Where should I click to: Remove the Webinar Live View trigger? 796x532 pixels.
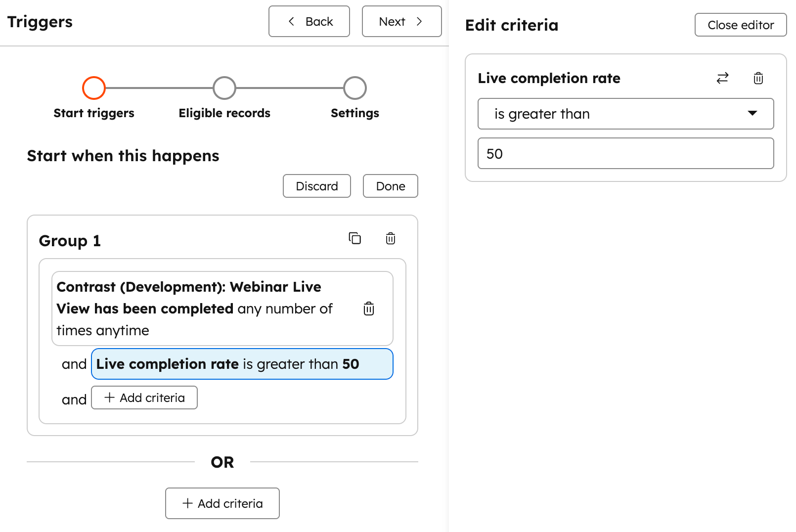pos(368,309)
